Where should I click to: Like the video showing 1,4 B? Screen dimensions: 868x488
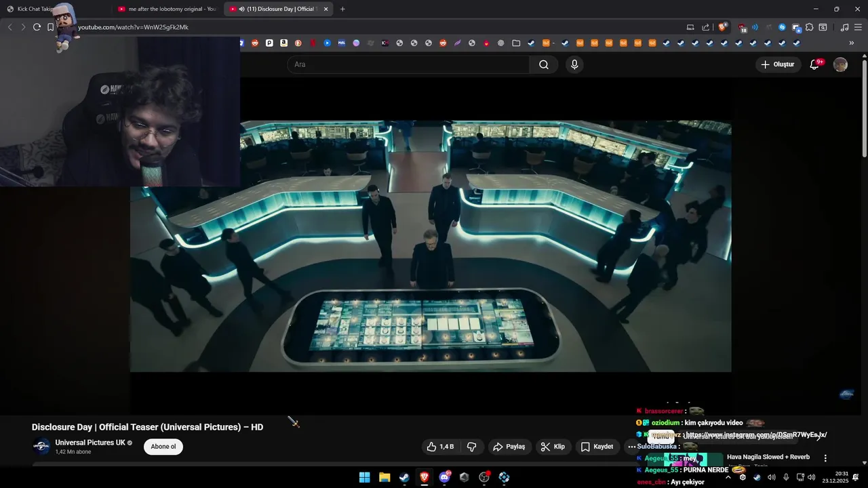pos(440,447)
